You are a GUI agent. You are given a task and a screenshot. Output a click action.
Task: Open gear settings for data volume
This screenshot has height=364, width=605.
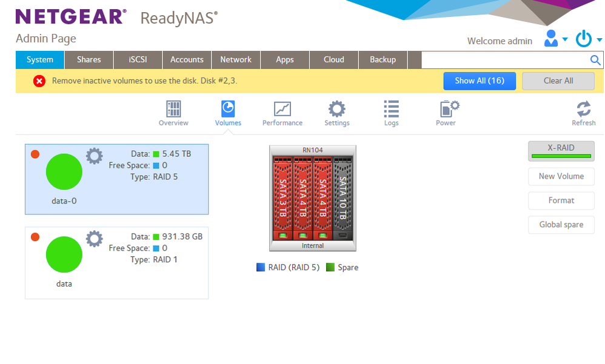click(x=94, y=239)
